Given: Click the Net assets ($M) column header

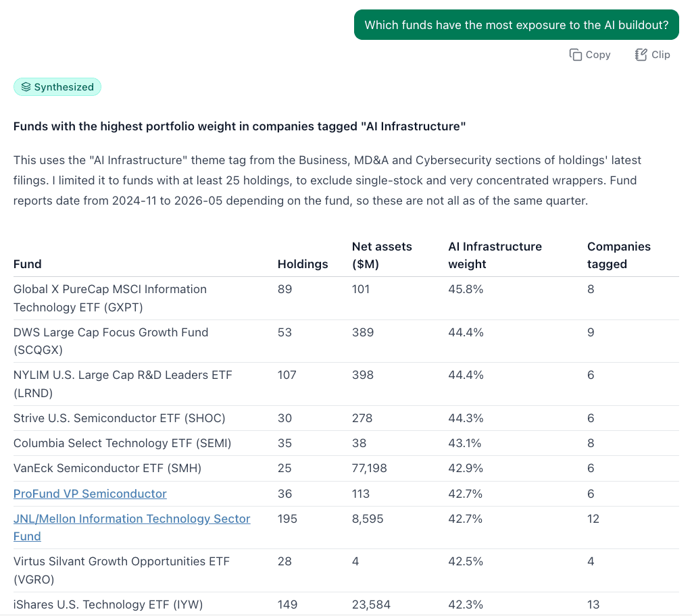Looking at the screenshot, I should [x=382, y=255].
